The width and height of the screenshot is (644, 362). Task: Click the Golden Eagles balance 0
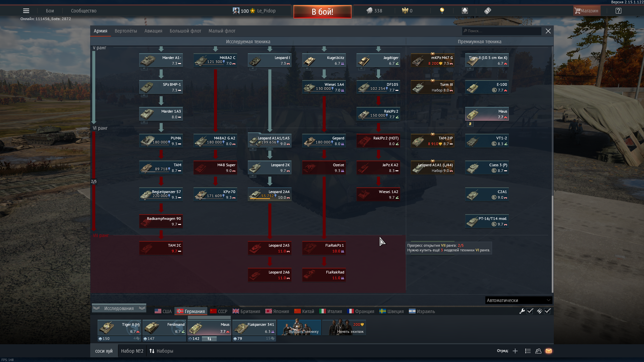407,11
